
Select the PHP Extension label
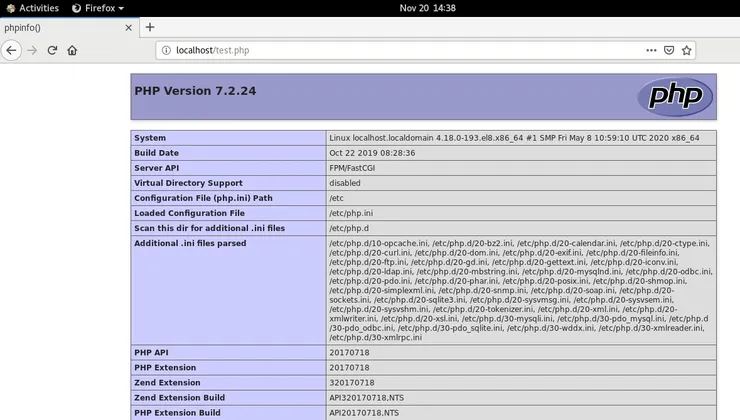(x=165, y=368)
